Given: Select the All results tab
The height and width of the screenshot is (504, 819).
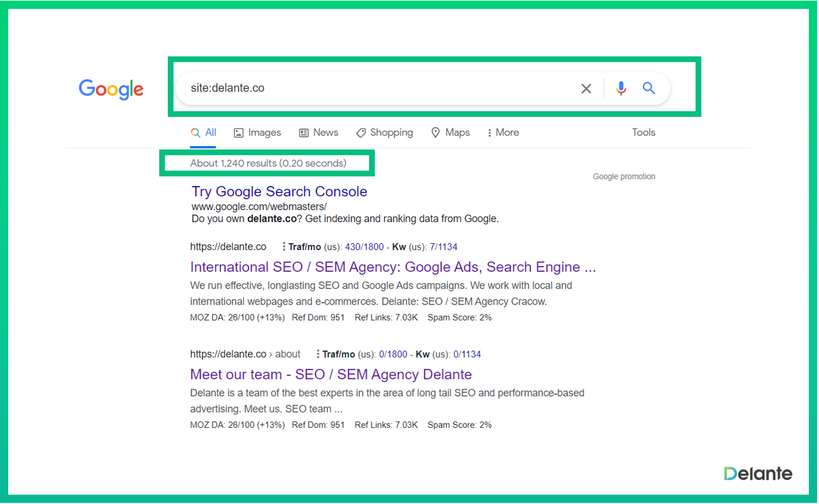Looking at the screenshot, I should pos(204,133).
